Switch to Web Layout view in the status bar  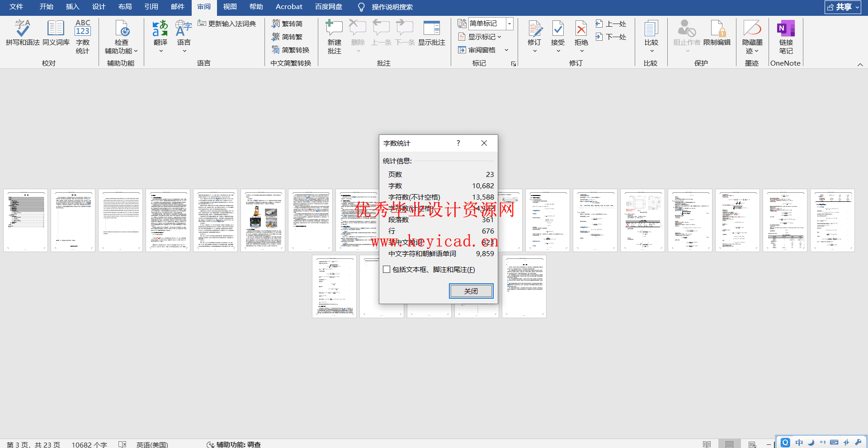point(752,444)
